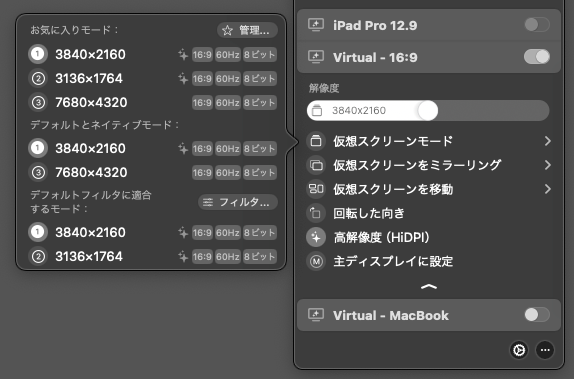Click 16:9 tag on favorite 3840×2160 row

tap(202, 55)
